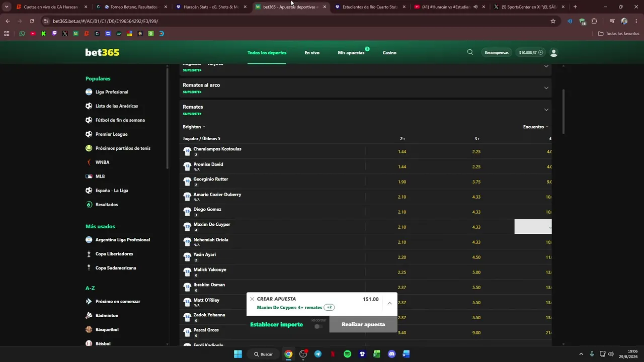The width and height of the screenshot is (644, 362).
Task: Open YouTube bookmark in bookmarks bar
Action: coord(33,34)
